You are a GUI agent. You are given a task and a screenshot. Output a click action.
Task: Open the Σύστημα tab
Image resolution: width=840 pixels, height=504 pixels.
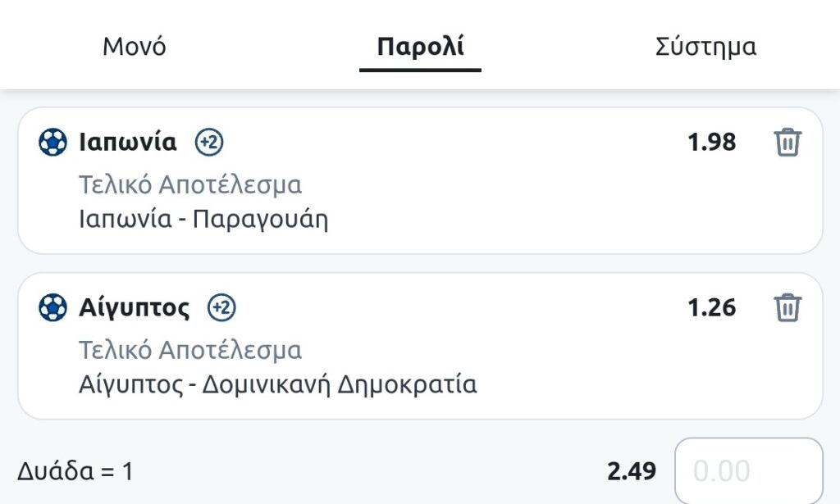(x=705, y=47)
